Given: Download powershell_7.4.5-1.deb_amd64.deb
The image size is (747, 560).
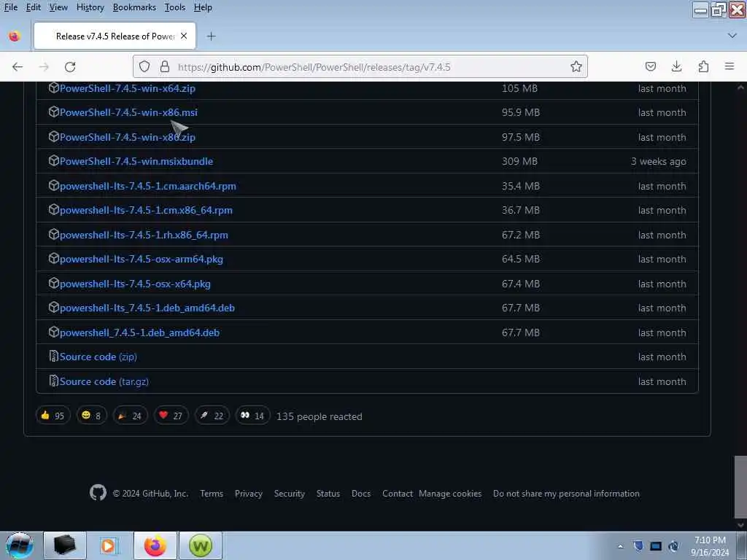Looking at the screenshot, I should pos(139,332).
